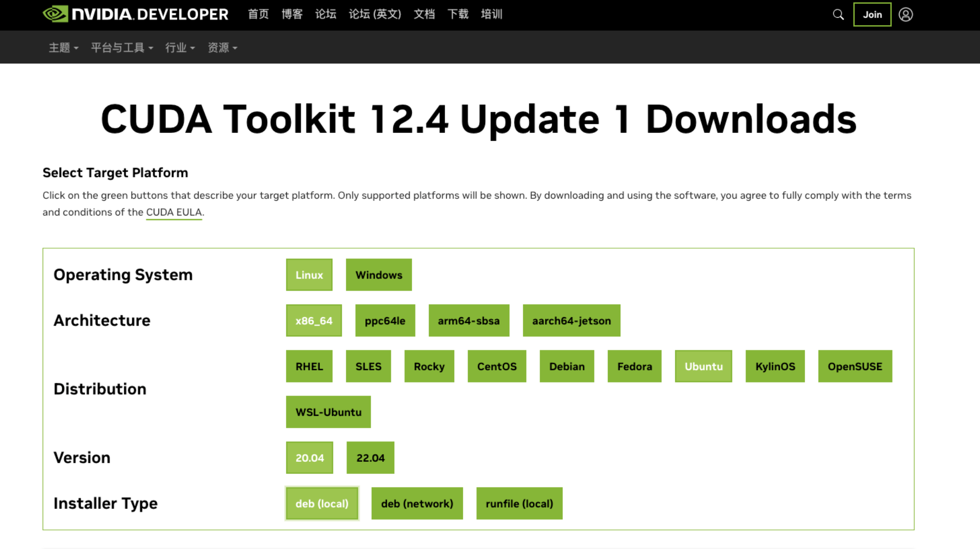Open the 文档 documentation item
Viewport: 980px width, 549px height.
pos(424,14)
